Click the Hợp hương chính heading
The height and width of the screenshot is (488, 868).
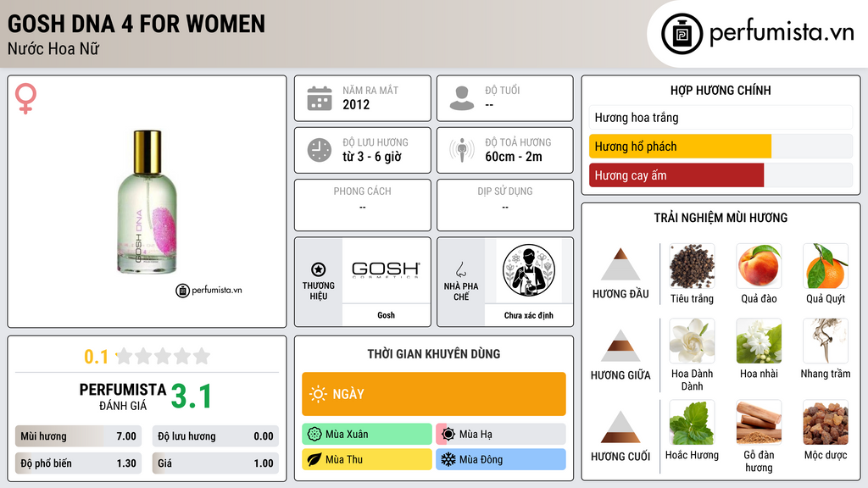[721, 90]
